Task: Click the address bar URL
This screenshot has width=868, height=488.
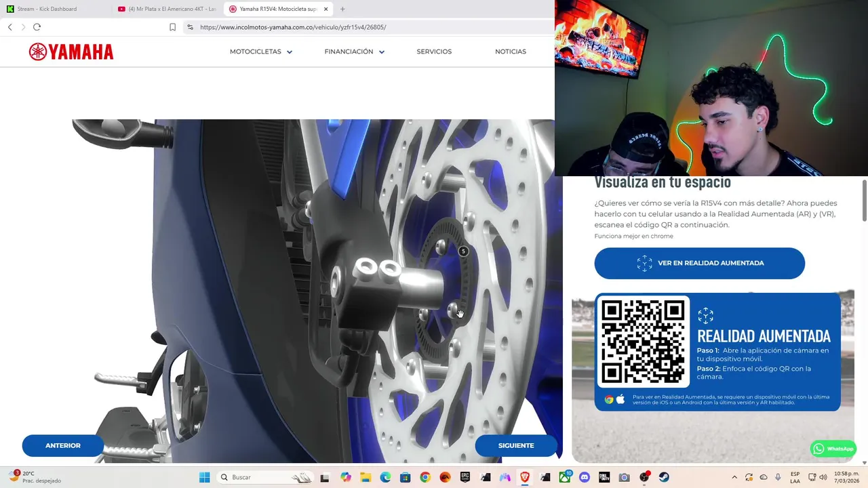Action: [x=293, y=27]
